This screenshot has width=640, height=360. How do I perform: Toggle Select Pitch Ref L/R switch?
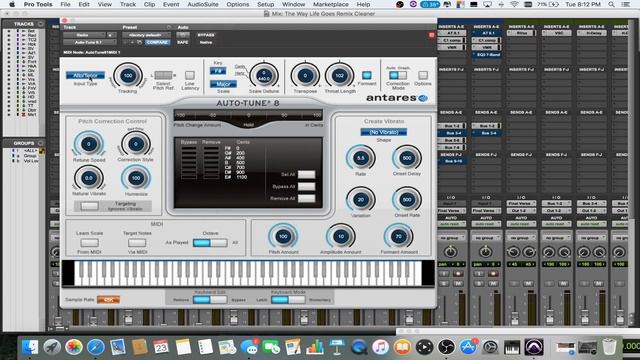(x=163, y=75)
